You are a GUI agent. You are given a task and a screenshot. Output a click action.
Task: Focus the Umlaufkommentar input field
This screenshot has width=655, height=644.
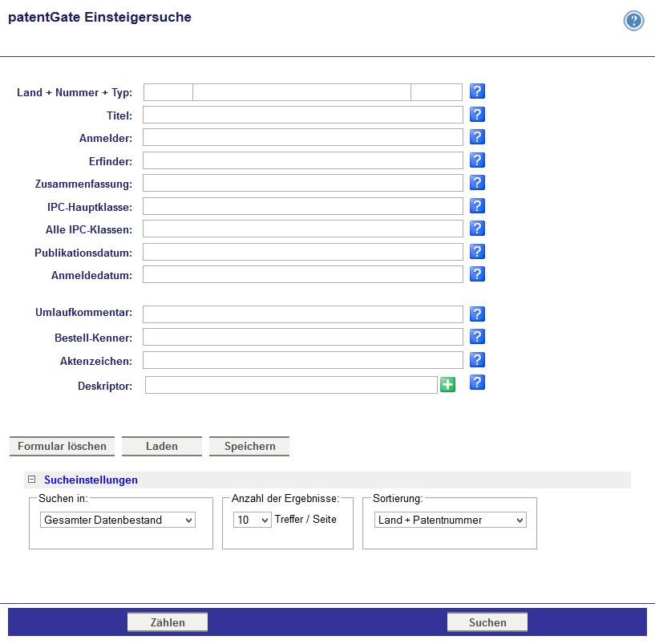(x=303, y=314)
